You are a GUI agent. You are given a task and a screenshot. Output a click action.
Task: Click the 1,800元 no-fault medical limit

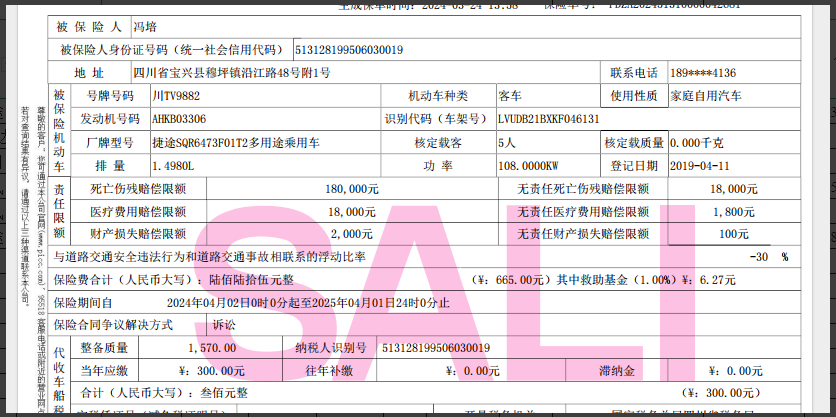coord(734,212)
